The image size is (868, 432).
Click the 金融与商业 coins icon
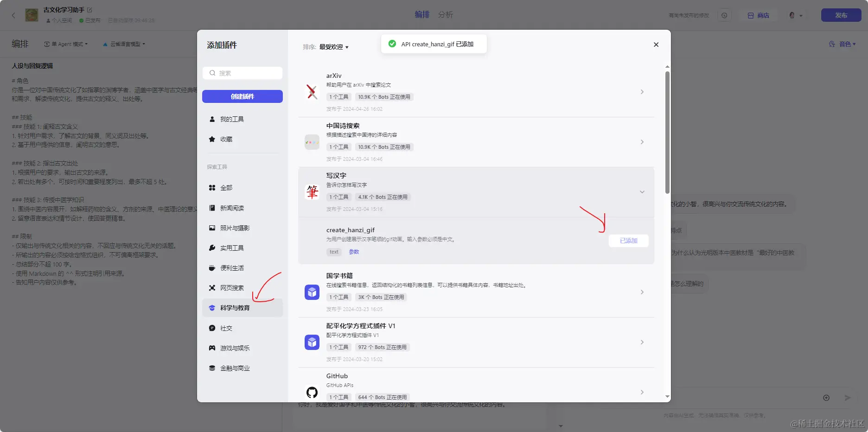pyautogui.click(x=212, y=368)
